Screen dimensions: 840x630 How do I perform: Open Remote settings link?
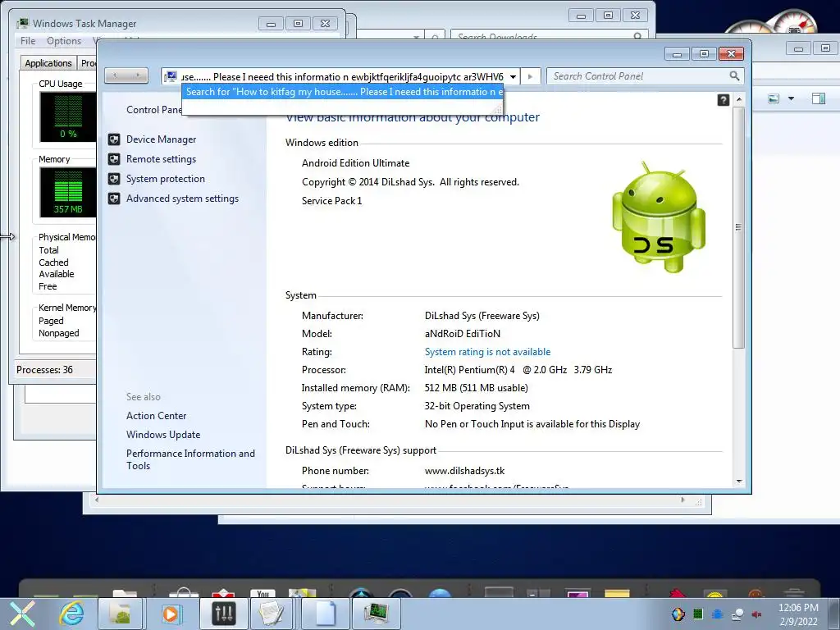pyautogui.click(x=161, y=159)
